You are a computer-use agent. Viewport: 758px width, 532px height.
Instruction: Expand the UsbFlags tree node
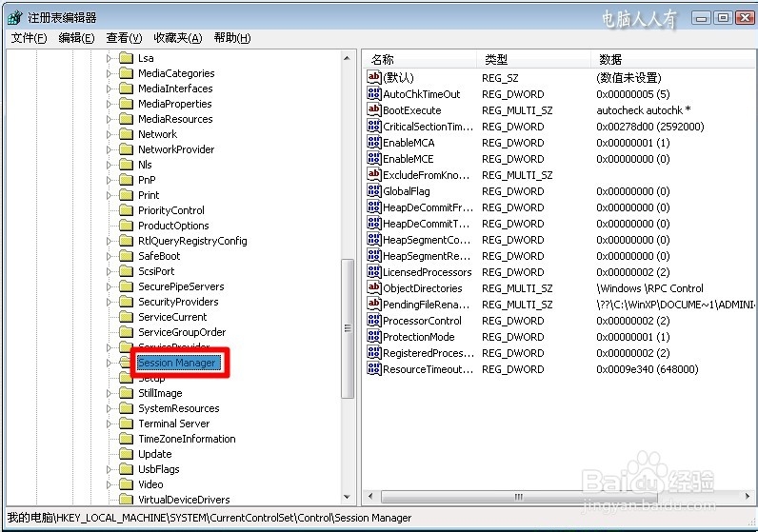pos(109,470)
